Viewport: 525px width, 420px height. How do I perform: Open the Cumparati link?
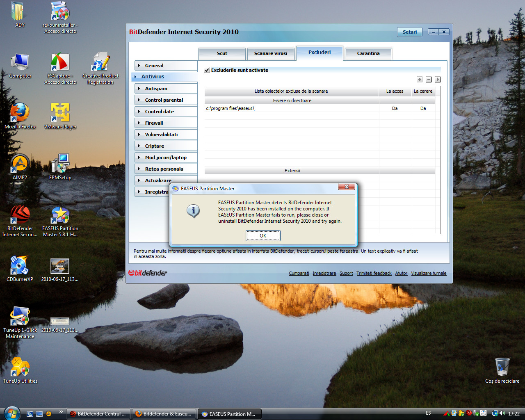pos(299,273)
